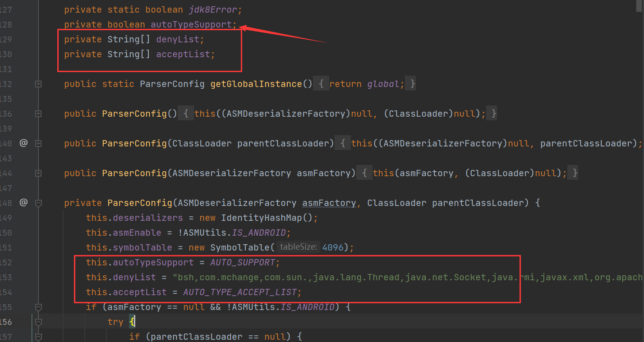The image size is (644, 342).
Task: Expand the fold on ParserConfig(ClassLoader parentClassLoader)
Action: 38,143
